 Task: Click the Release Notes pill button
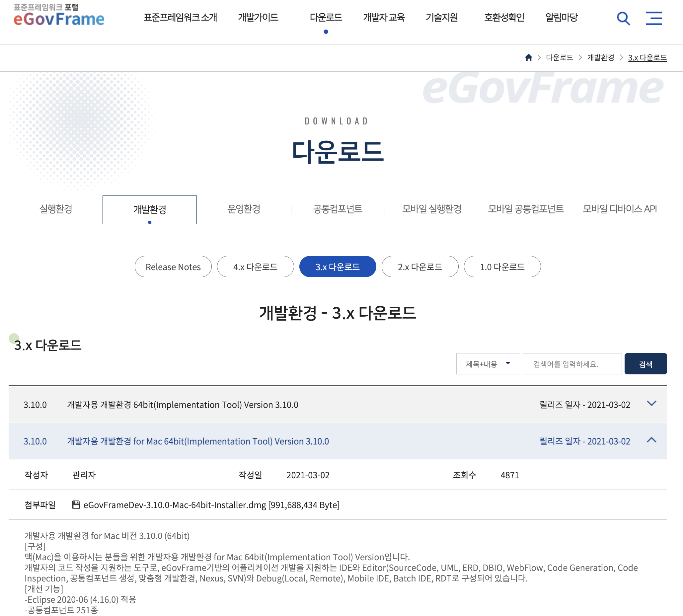tap(173, 267)
